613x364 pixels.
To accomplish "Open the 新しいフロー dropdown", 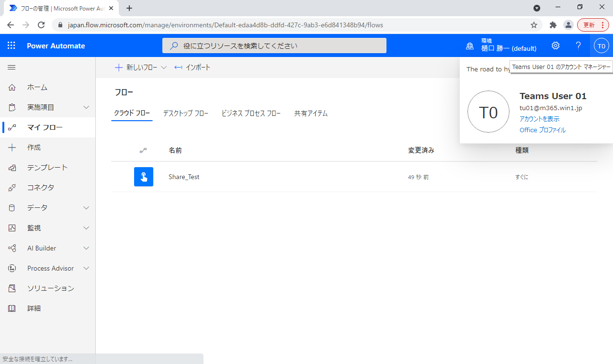I will coord(140,68).
